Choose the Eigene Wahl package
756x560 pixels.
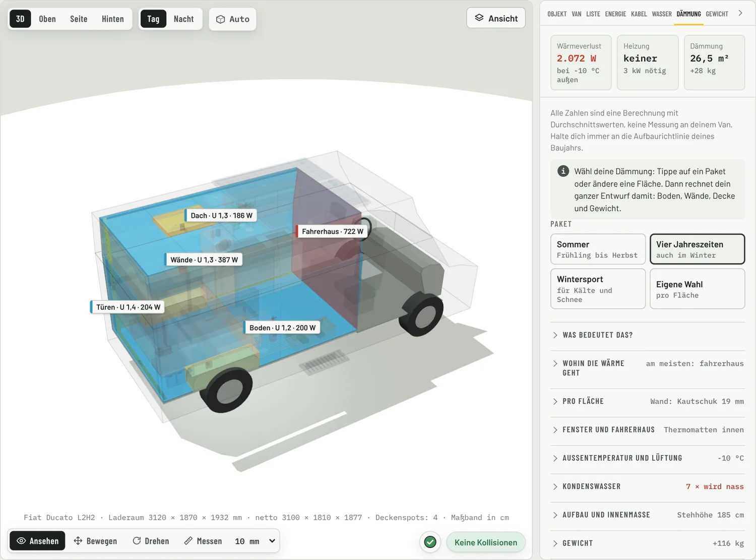coord(697,288)
